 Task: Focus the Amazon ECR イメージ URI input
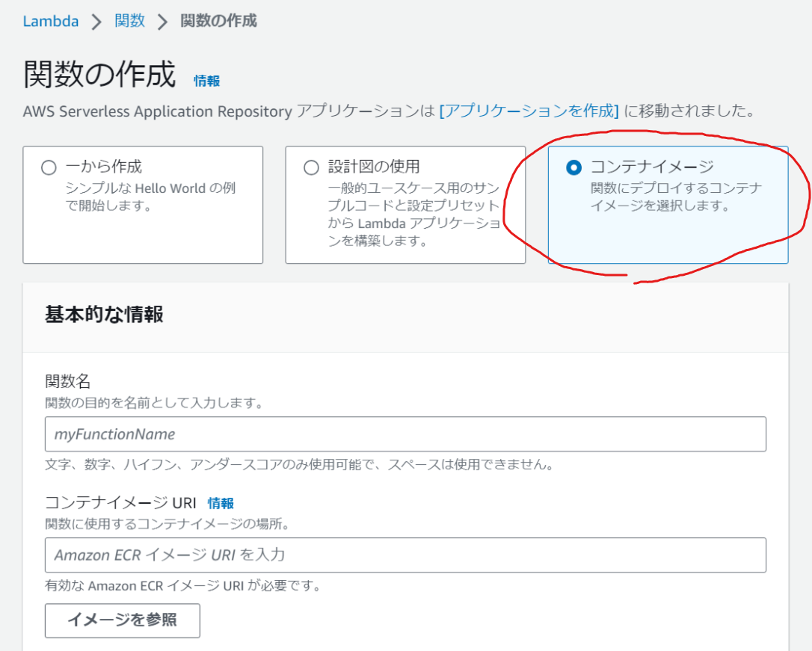[405, 555]
